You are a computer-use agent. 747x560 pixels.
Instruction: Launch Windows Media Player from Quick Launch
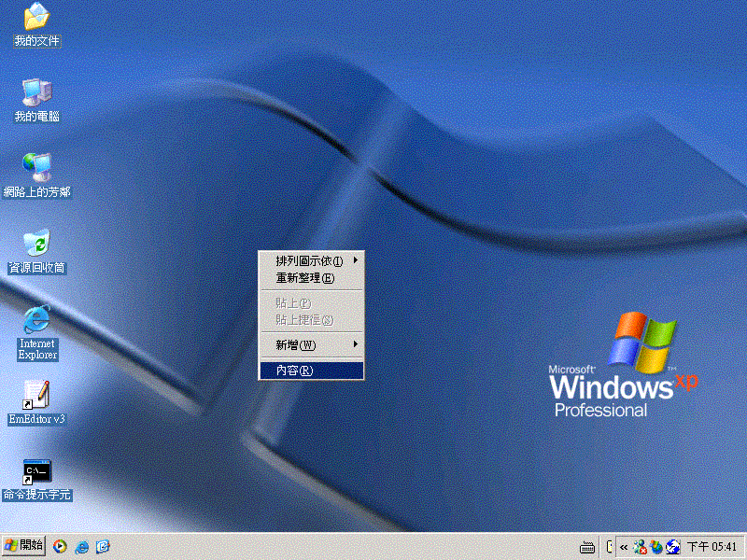60,546
